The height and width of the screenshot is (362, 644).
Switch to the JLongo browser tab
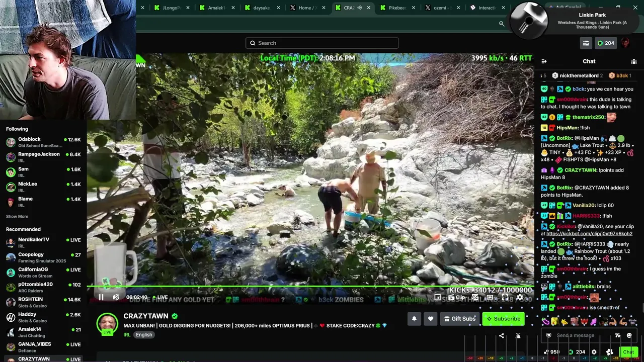coord(172,8)
